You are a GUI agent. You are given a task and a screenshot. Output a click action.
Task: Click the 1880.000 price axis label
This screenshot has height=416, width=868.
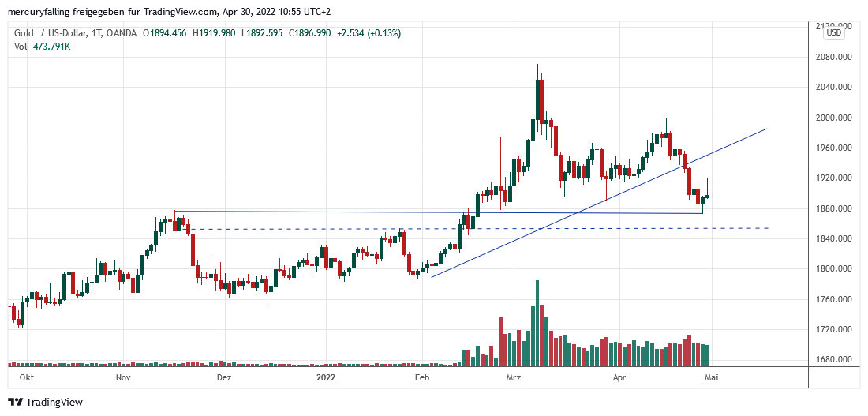[835, 208]
